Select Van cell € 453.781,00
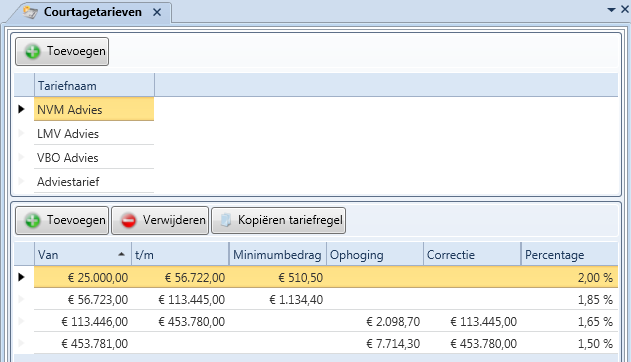The width and height of the screenshot is (631, 362). point(83,344)
